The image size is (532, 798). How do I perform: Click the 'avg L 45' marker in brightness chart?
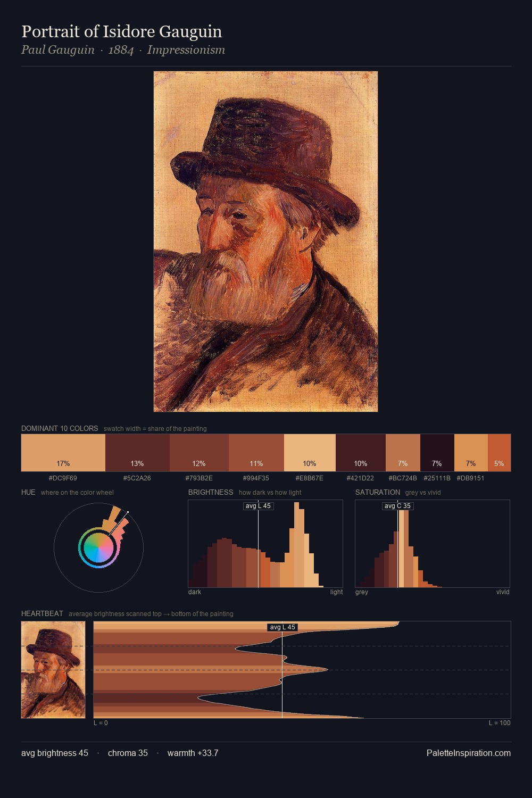click(x=258, y=506)
